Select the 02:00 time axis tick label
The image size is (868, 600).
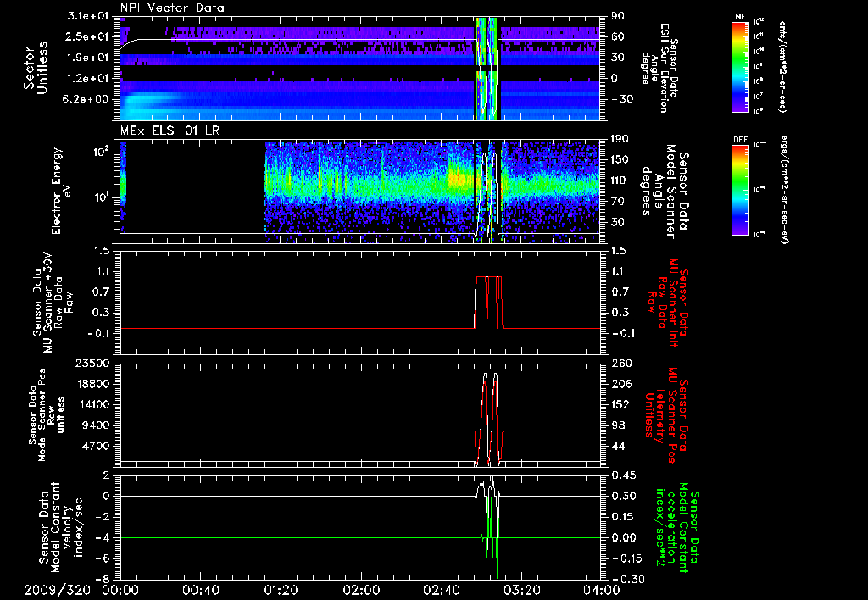362,591
